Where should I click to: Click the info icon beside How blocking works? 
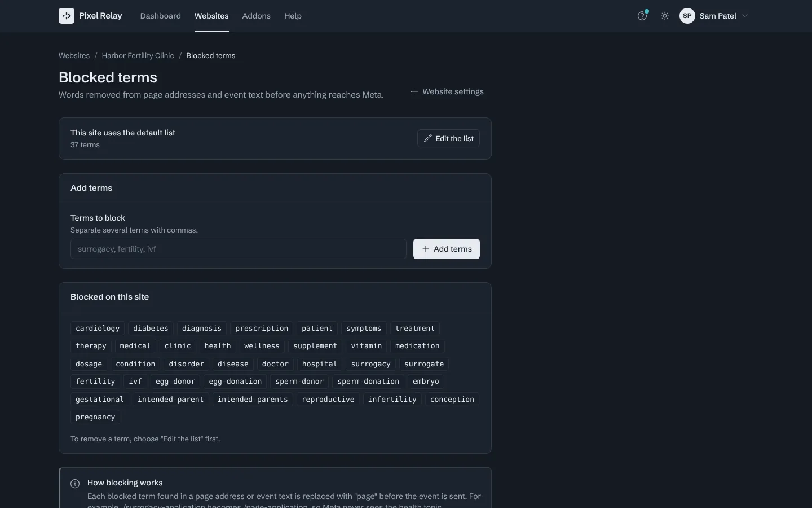[75, 484]
